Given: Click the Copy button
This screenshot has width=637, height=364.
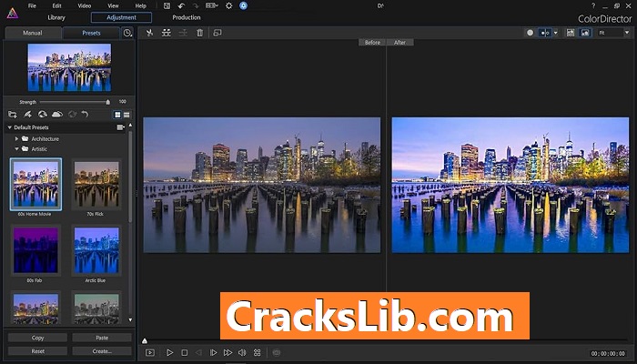Looking at the screenshot, I should [38, 338].
